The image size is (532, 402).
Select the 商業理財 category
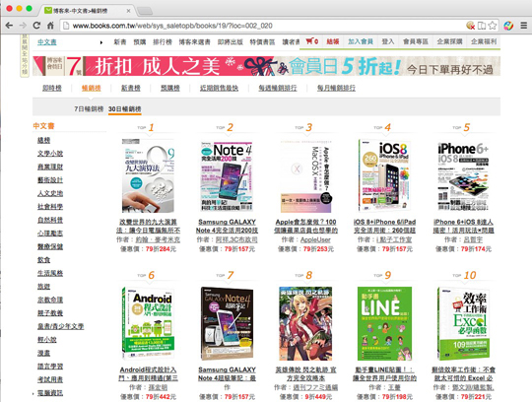[50, 167]
